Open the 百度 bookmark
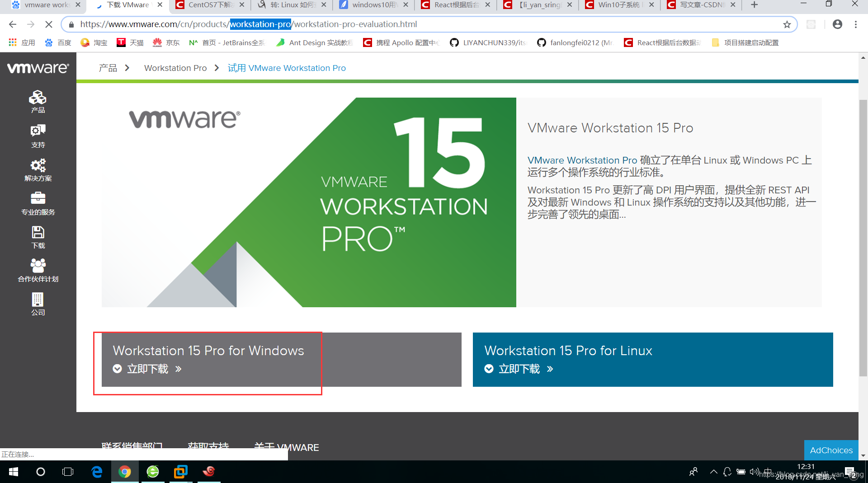868x483 pixels. [x=58, y=42]
